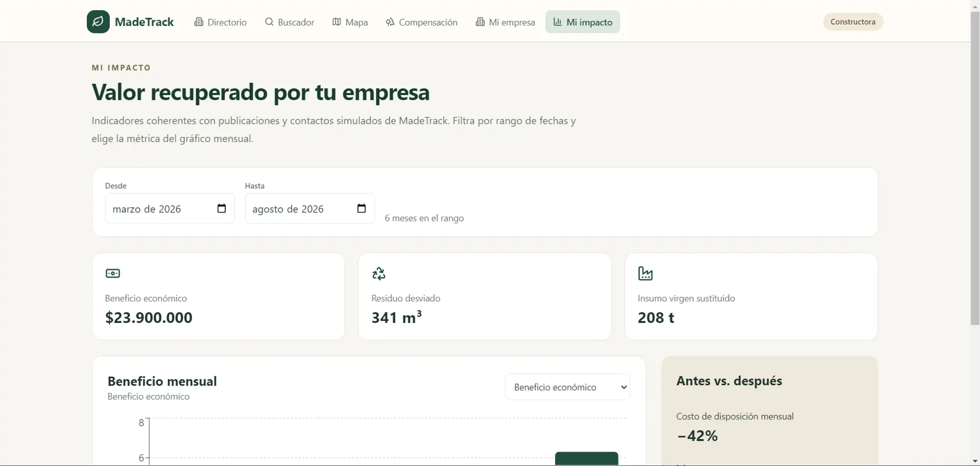The height and width of the screenshot is (466, 980).
Task: Click the Mi impacto chart icon
Action: point(558,22)
